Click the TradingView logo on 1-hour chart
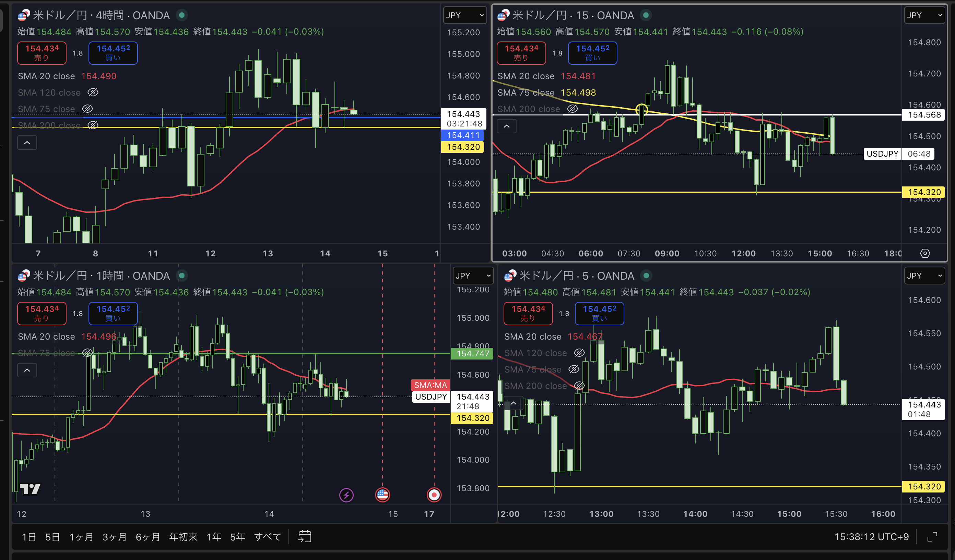 [30, 489]
